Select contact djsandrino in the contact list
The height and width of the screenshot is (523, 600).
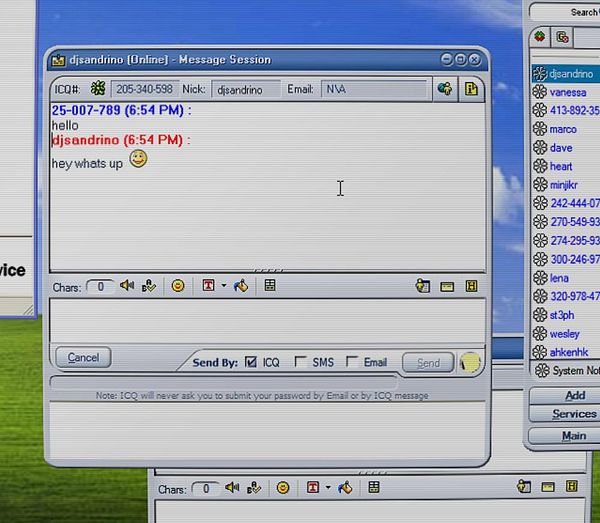pos(566,73)
